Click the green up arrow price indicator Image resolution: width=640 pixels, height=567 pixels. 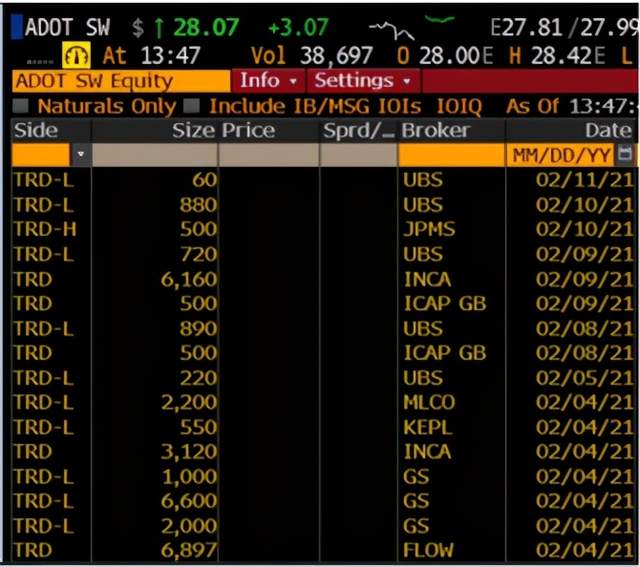(x=159, y=28)
